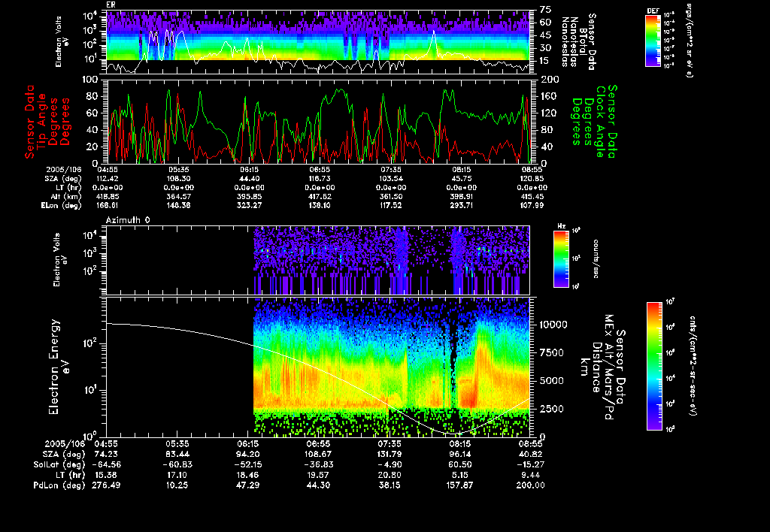Click PdLon value 10.25

(177, 485)
